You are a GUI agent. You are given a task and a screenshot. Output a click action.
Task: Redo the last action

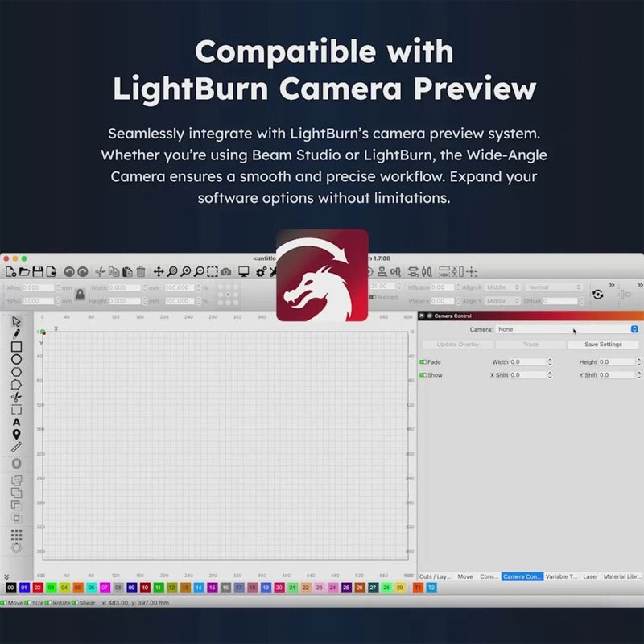coord(83,271)
